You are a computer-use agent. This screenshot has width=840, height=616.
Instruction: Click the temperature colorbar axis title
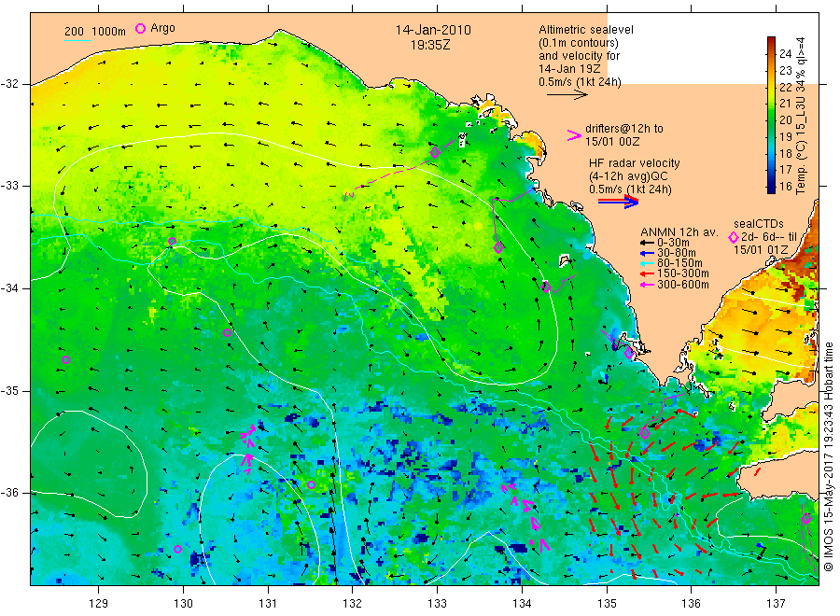click(801, 115)
